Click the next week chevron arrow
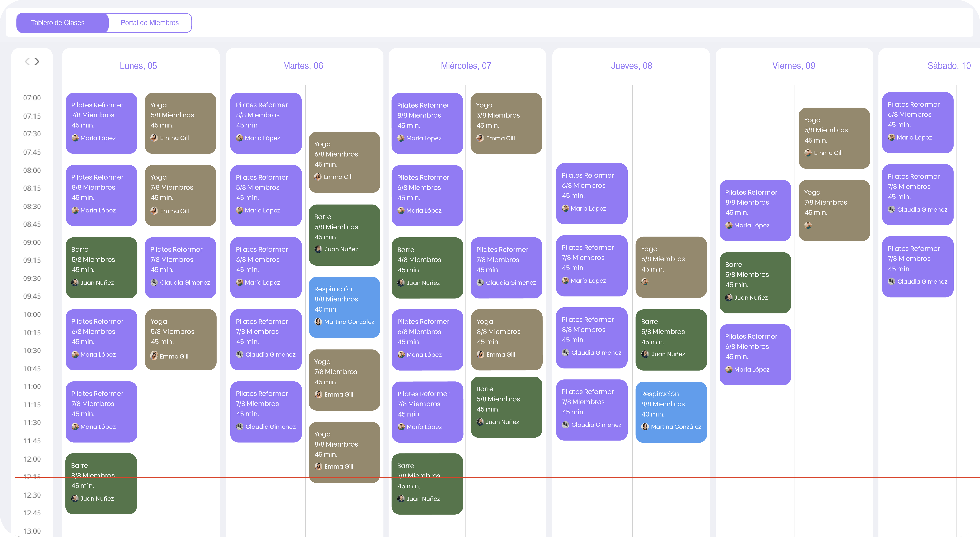 pyautogui.click(x=37, y=62)
